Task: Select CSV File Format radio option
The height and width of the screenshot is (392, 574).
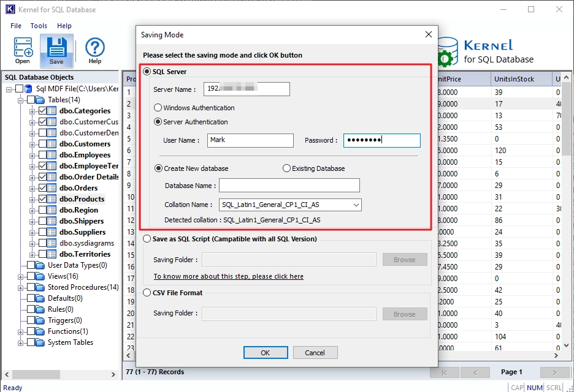Action: tap(147, 293)
